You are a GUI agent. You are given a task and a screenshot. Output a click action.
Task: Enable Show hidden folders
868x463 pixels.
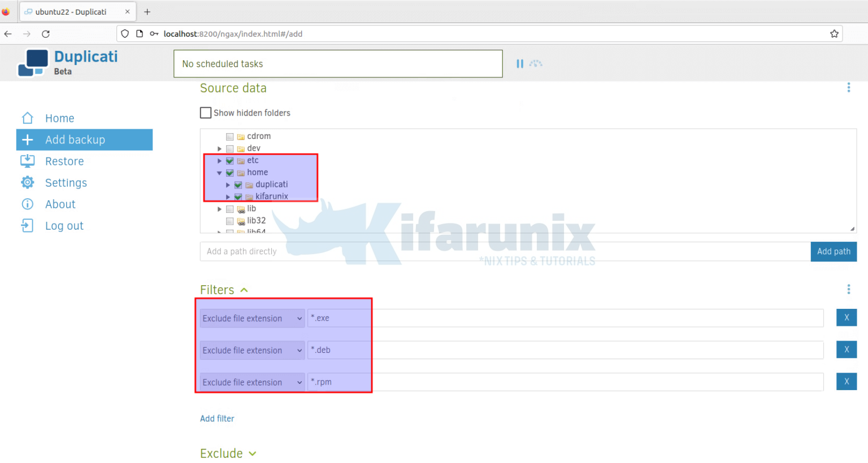click(x=206, y=112)
